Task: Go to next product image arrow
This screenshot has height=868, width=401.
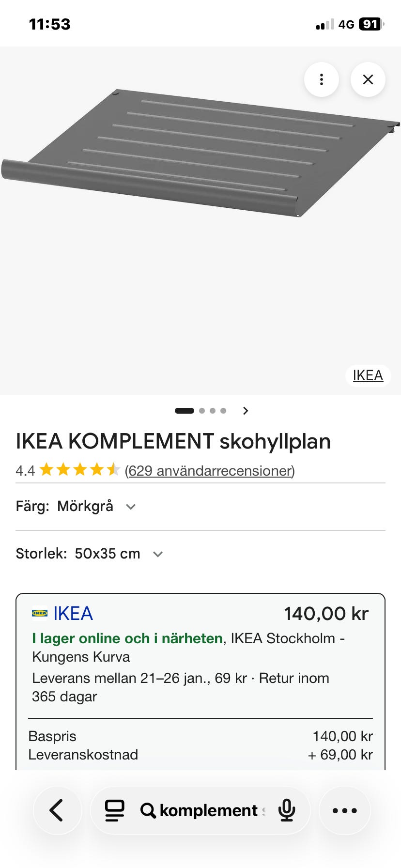Action: click(246, 411)
